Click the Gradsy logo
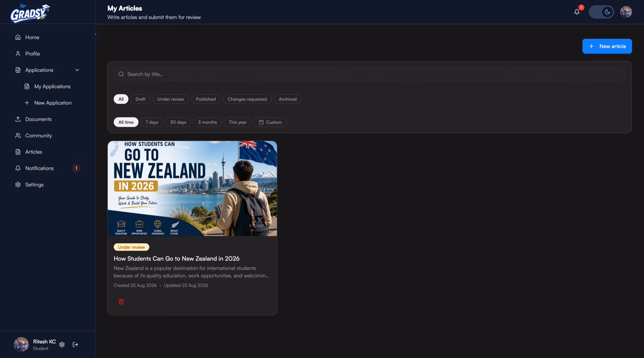 (x=30, y=13)
